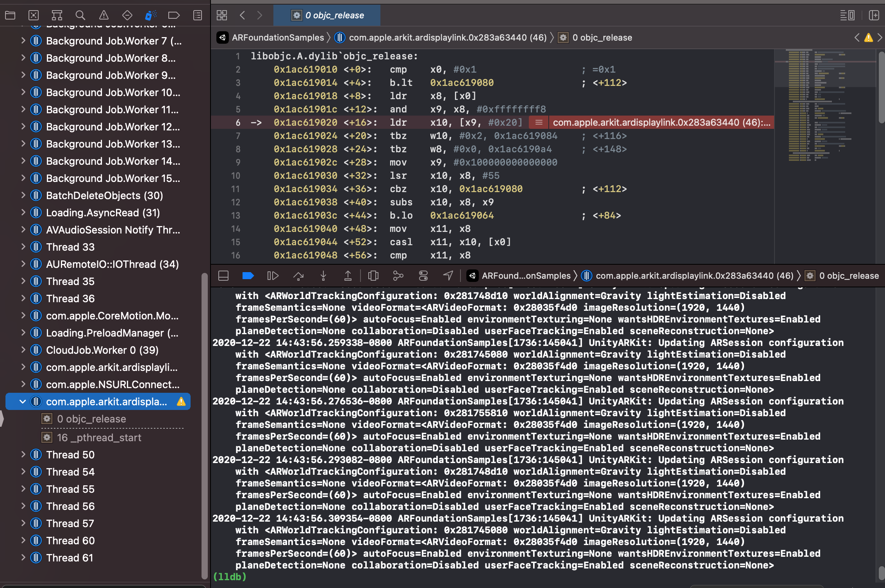Open the Issue navigator warning icon
The height and width of the screenshot is (588, 885).
(x=103, y=15)
